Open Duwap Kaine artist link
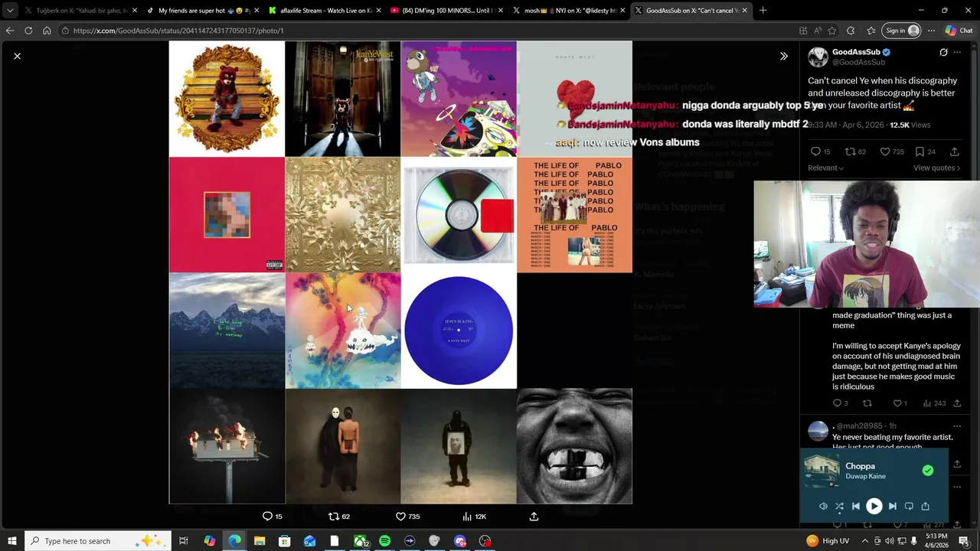This screenshot has height=551, width=980. [x=865, y=476]
